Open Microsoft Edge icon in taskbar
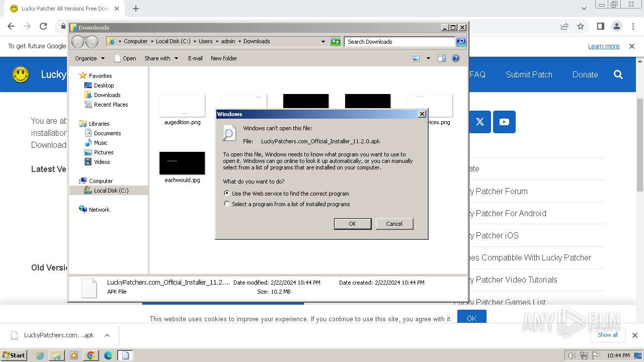Viewport: 644px width, 362px height. [108, 355]
